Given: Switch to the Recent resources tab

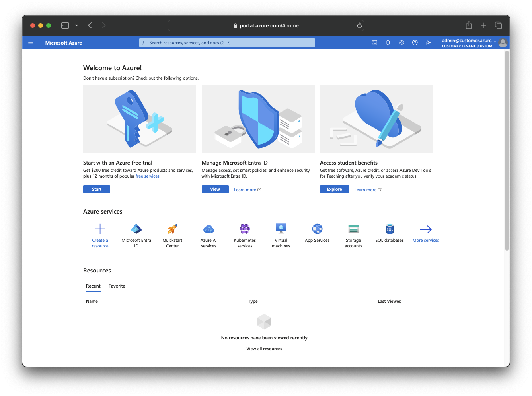Looking at the screenshot, I should pyautogui.click(x=93, y=286).
